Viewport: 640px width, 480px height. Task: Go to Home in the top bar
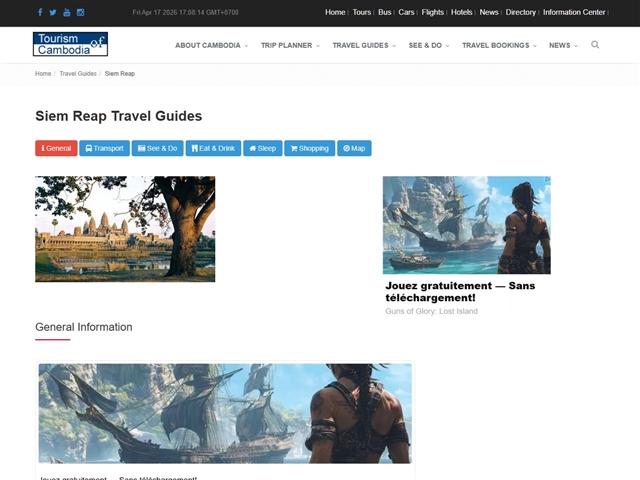click(335, 12)
